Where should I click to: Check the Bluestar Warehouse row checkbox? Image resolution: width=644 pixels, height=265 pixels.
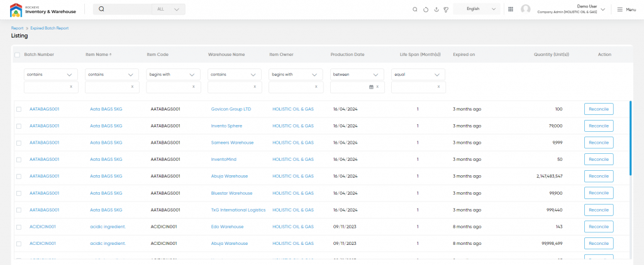19,193
